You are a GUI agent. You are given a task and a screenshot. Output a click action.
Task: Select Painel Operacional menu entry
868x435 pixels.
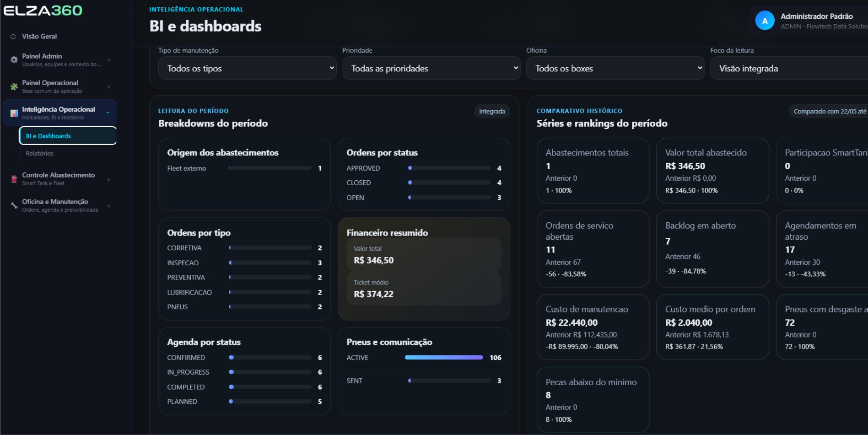point(59,86)
